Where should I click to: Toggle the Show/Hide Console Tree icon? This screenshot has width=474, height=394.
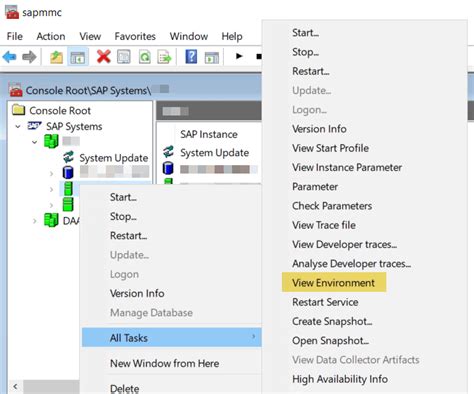click(78, 57)
